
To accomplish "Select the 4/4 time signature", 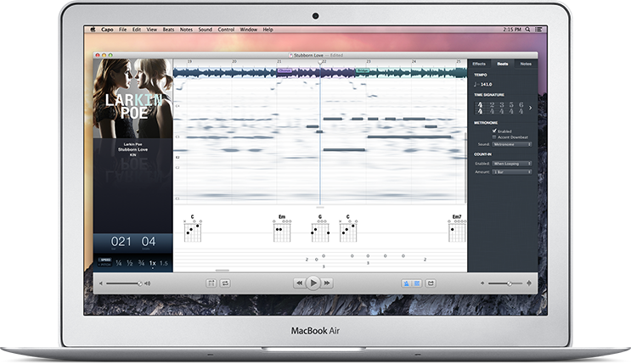I will click(x=480, y=108).
